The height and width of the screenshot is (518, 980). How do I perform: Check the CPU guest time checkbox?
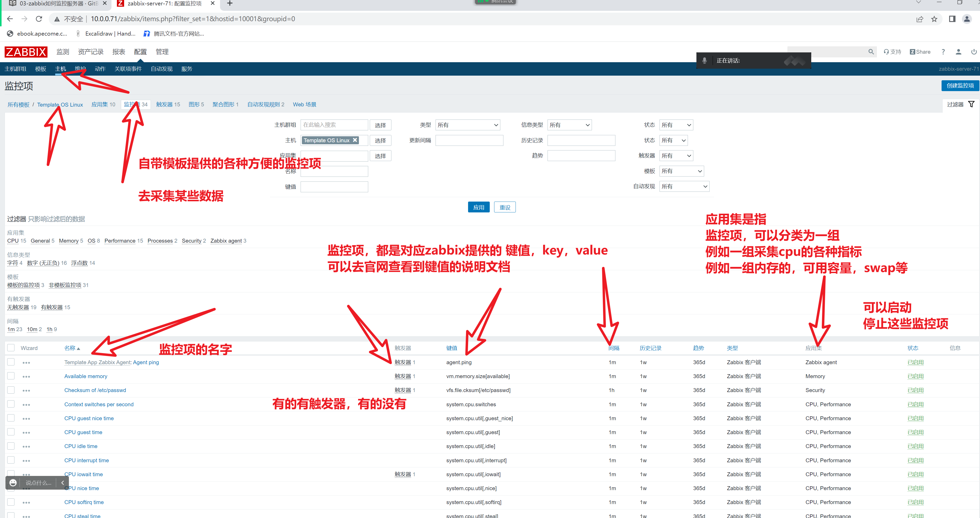point(11,432)
